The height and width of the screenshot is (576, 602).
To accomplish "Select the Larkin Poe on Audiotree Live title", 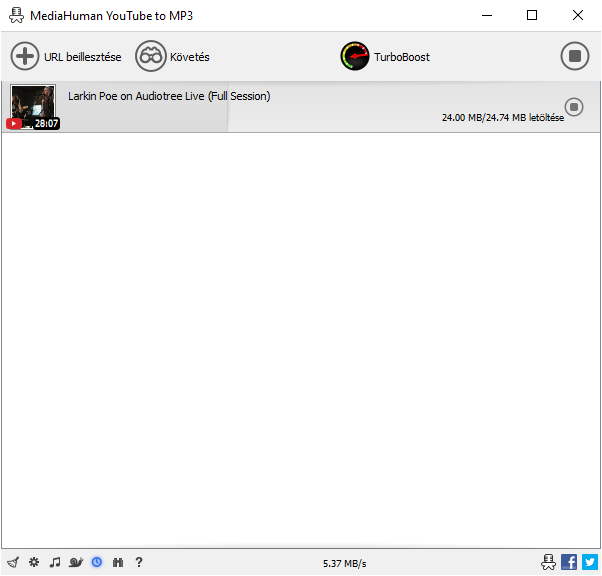I will [x=169, y=96].
